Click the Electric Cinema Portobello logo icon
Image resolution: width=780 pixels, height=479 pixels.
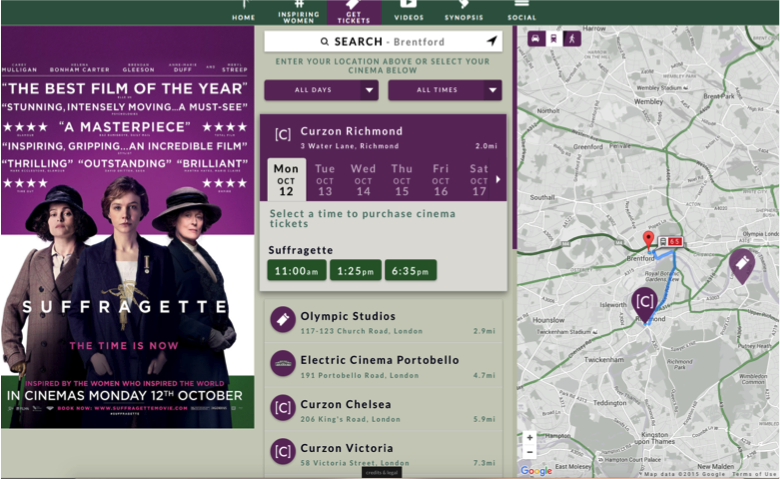pyautogui.click(x=283, y=364)
